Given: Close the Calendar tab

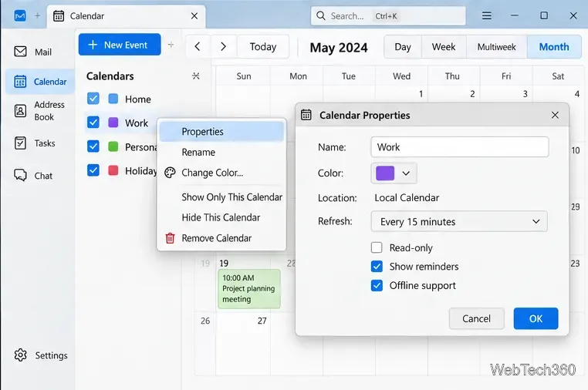Looking at the screenshot, I should (x=194, y=15).
